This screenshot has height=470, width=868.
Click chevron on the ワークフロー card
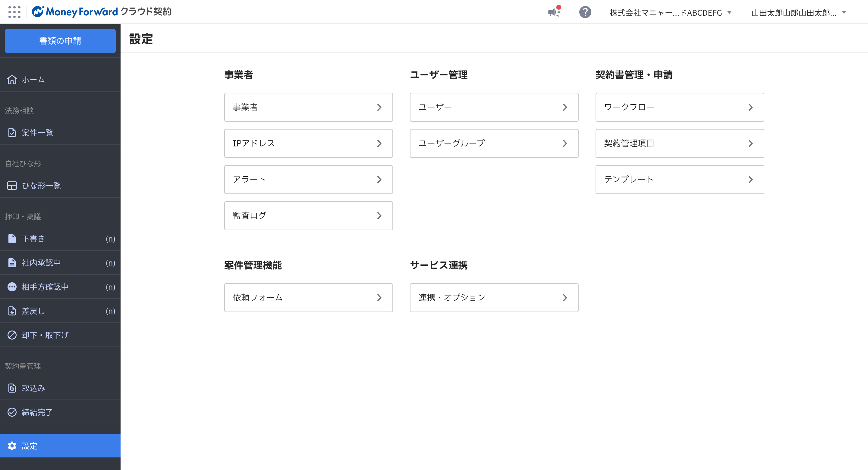[751, 107]
